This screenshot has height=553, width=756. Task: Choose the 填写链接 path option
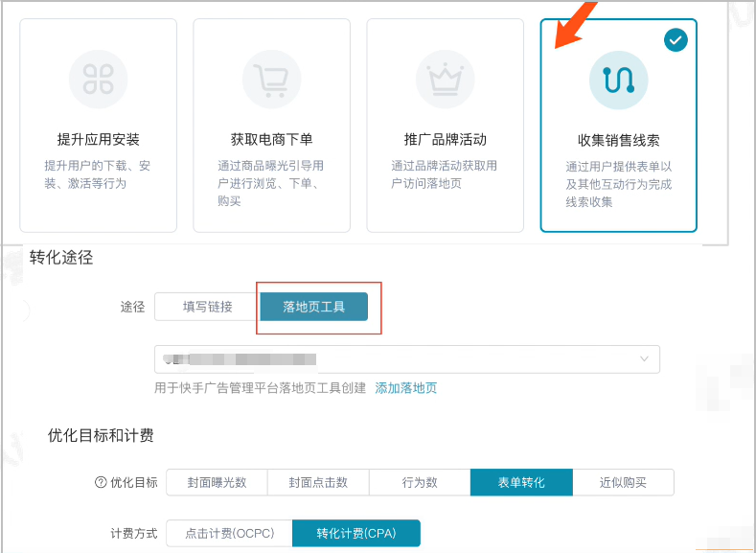tap(207, 307)
